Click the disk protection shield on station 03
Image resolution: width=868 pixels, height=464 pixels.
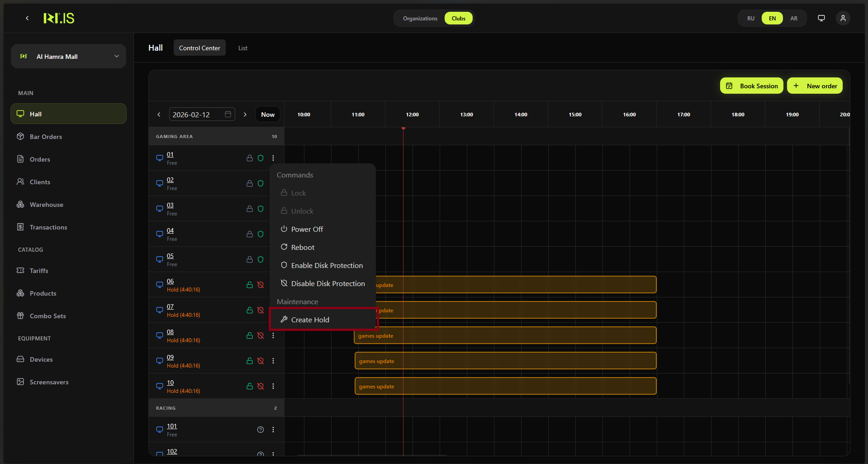click(x=261, y=209)
